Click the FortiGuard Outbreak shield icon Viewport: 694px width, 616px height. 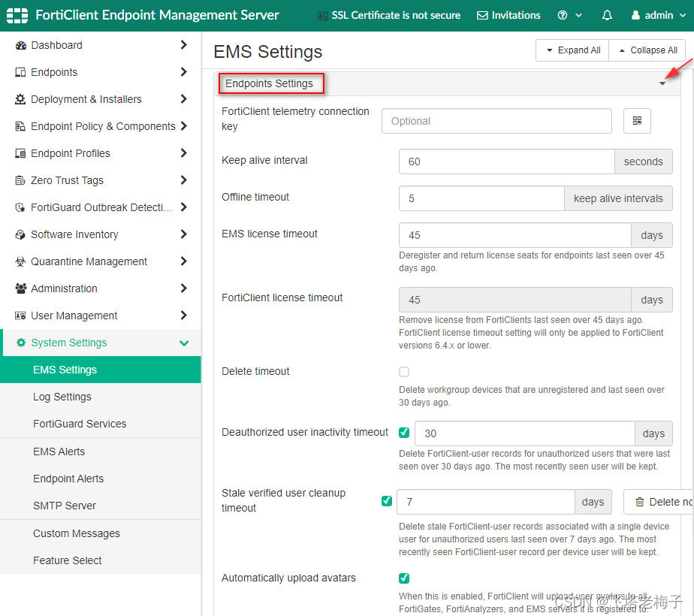click(x=20, y=207)
